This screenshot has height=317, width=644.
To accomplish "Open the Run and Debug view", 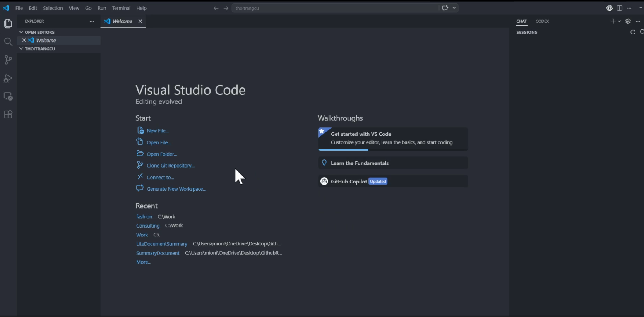I will [8, 78].
